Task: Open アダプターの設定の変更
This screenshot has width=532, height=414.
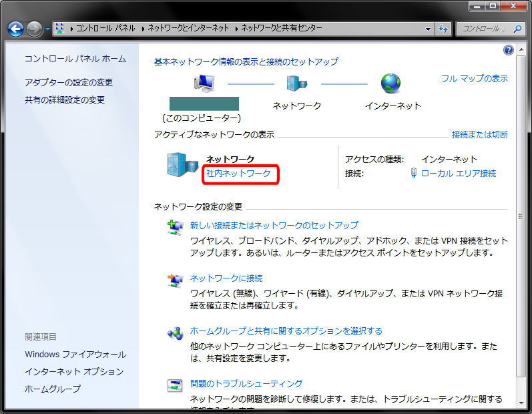Action: 69,82
